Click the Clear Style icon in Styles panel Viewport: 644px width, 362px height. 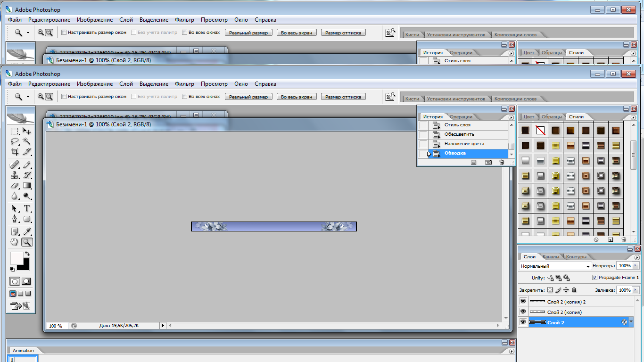coord(596,239)
